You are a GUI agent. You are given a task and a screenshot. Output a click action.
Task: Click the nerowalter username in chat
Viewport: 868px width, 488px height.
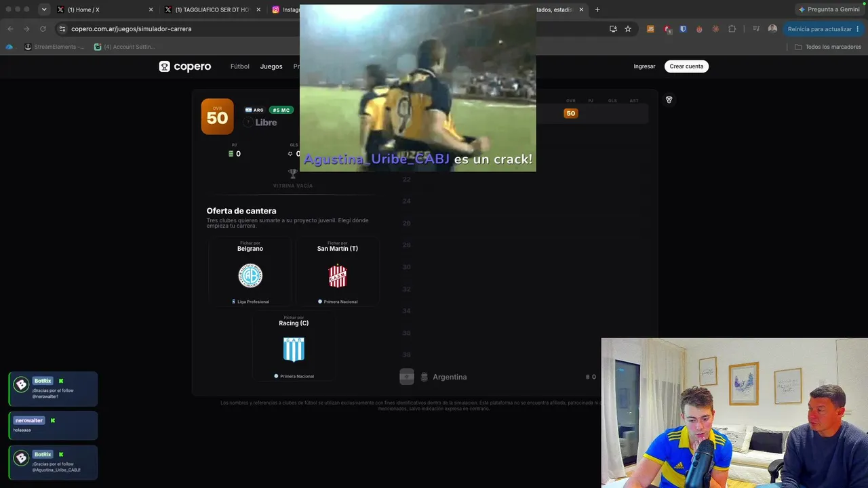coord(28,420)
